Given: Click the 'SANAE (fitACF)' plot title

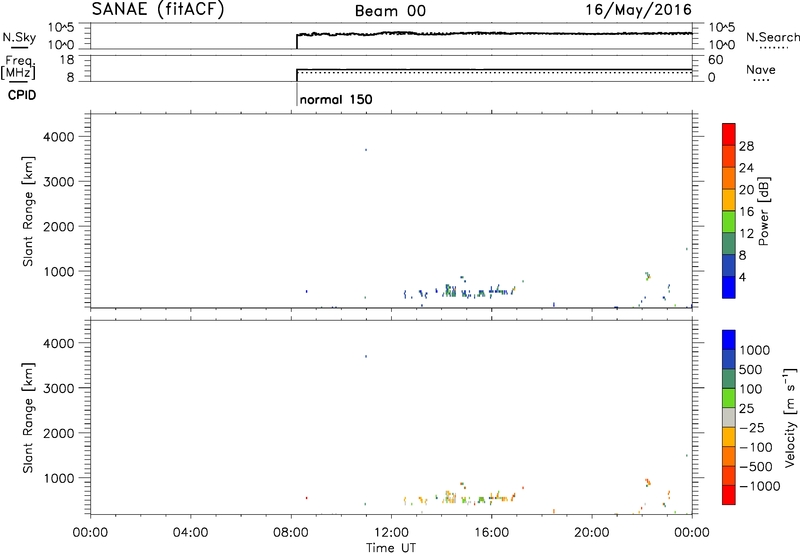Looking at the screenshot, I should pos(158,10).
